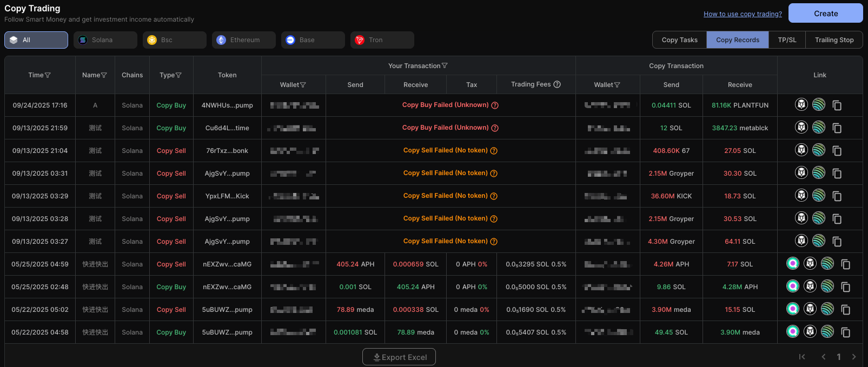Copy link in the 09/13/2025 21:04 row
The height and width of the screenshot is (367, 868).
pos(837,151)
